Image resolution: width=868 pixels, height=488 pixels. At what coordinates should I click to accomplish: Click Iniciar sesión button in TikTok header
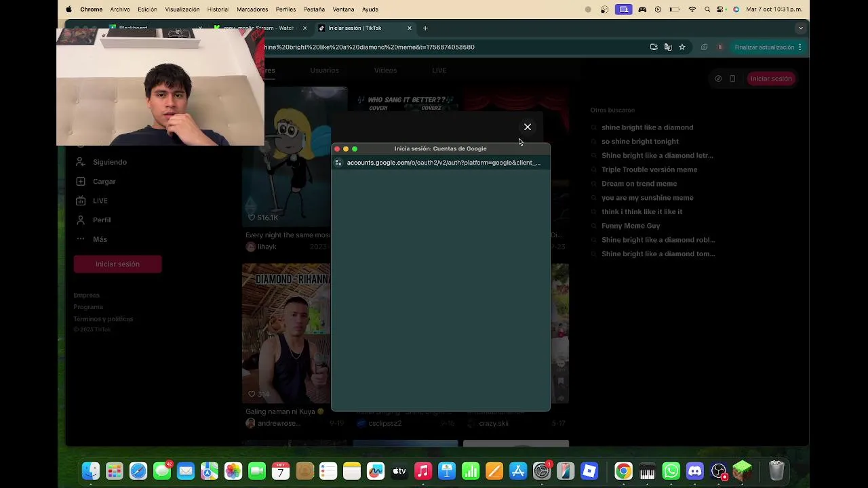point(771,79)
